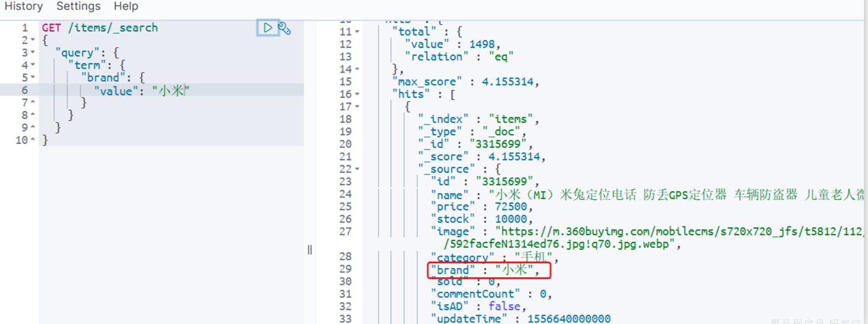Click the fold arrow at line 7
The image size is (868, 324).
tap(33, 102)
